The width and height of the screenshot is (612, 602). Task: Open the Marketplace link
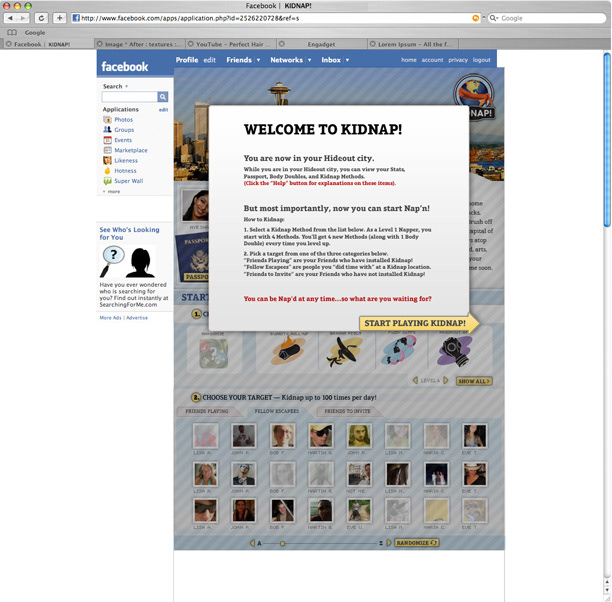tap(131, 150)
